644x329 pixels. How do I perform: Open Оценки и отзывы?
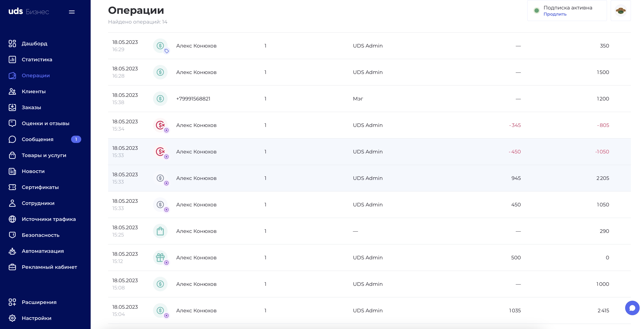point(45,124)
